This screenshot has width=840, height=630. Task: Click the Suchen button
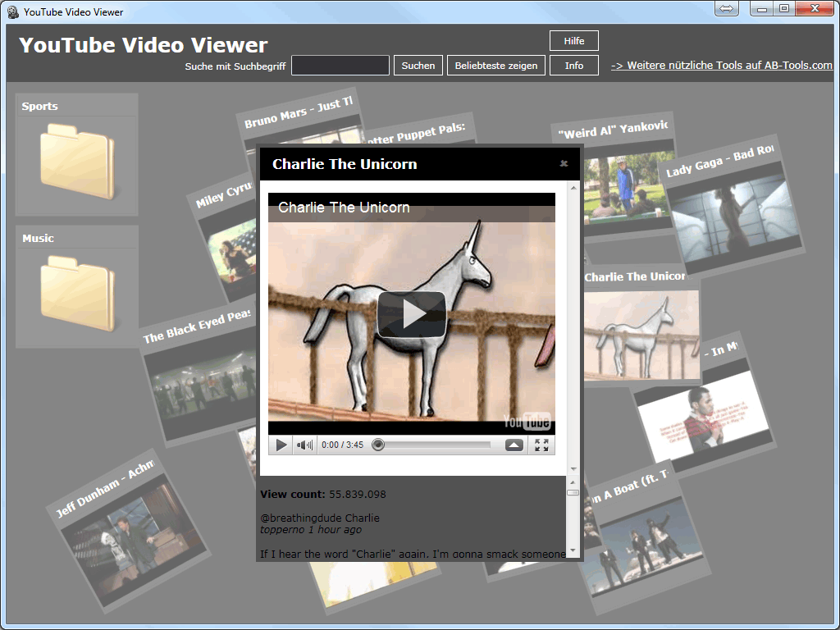(418, 65)
